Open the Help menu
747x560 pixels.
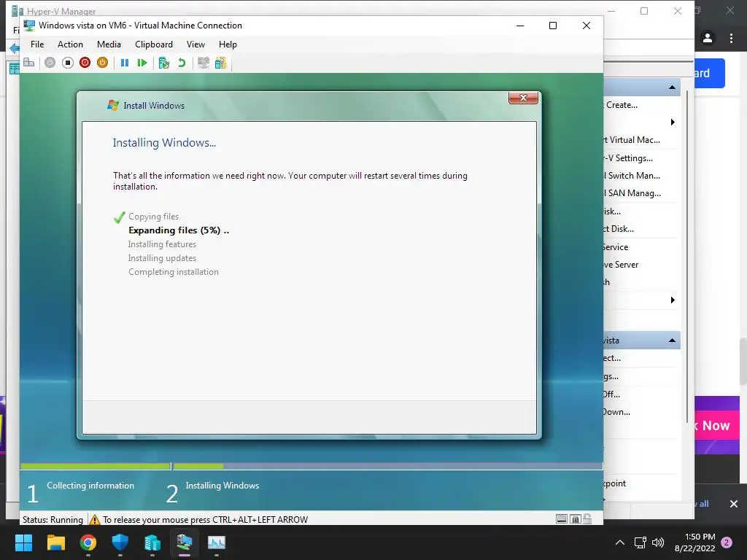point(228,44)
